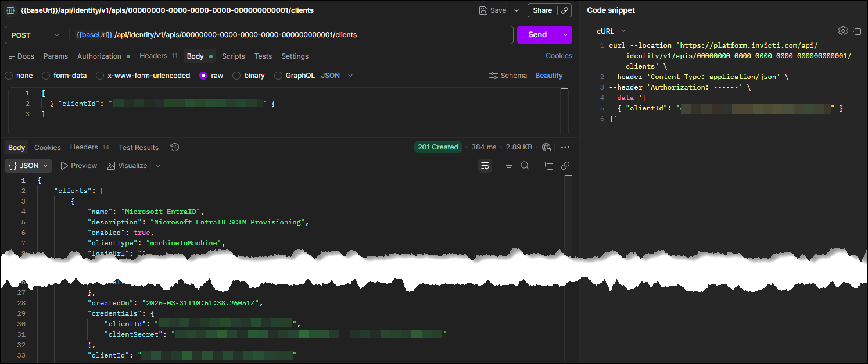Choose x-www-form-urlencoded body option

pos(100,76)
